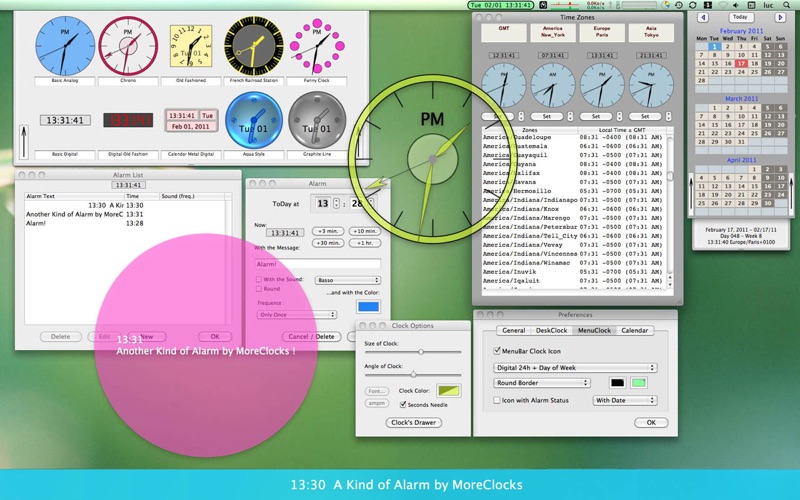800x500 pixels.
Task: Click the GMT analog clock face
Action: pyautogui.click(x=504, y=85)
